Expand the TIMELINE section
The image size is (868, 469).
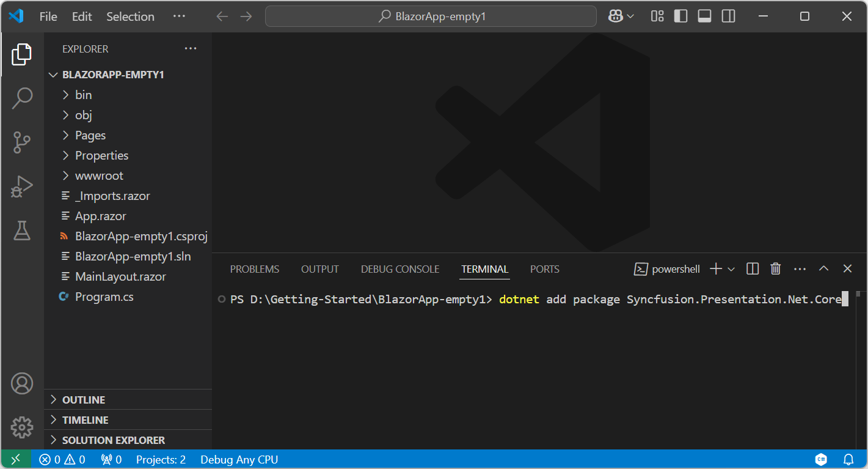[x=128, y=420]
